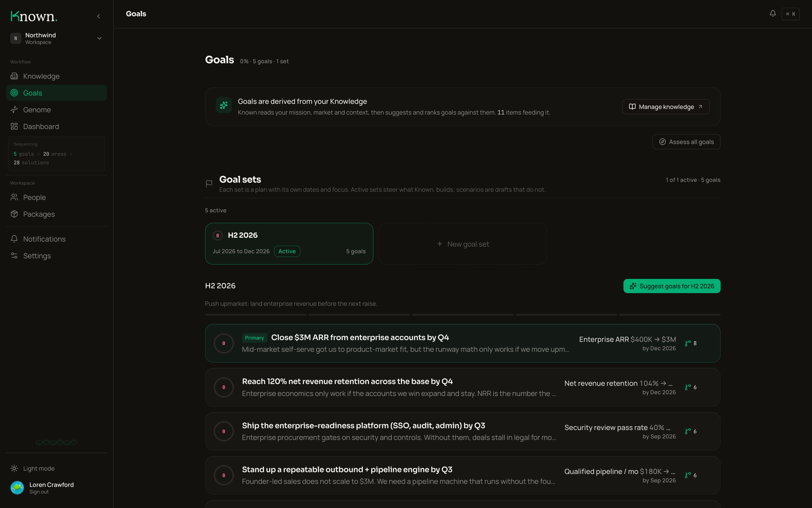Select the H2 2026 goal set card
The image size is (812, 508).
pos(289,244)
